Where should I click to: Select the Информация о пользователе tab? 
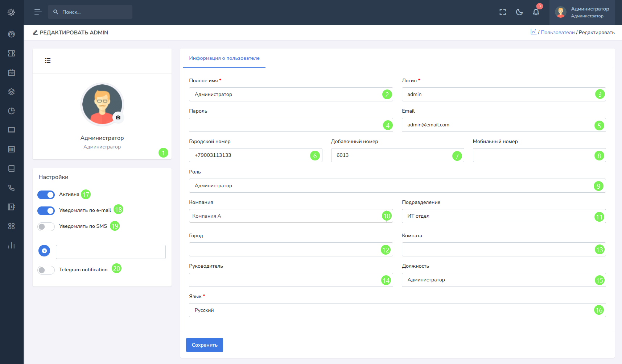click(x=224, y=58)
